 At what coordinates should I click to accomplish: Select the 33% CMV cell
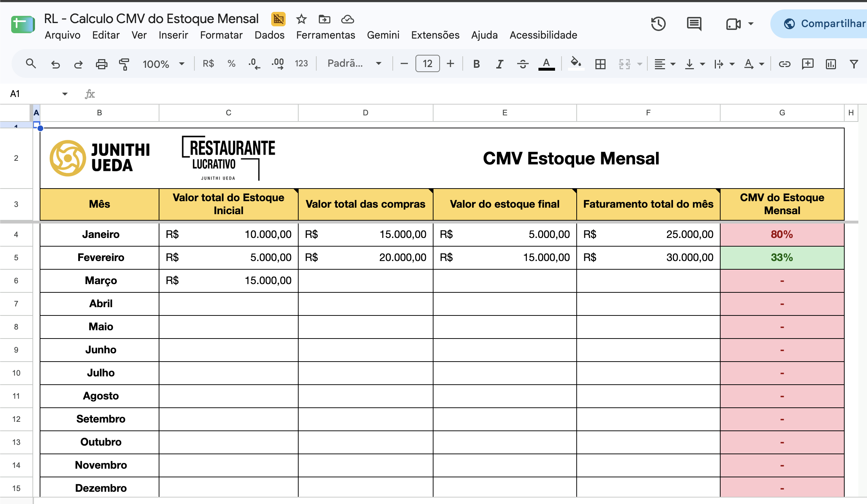click(x=782, y=258)
